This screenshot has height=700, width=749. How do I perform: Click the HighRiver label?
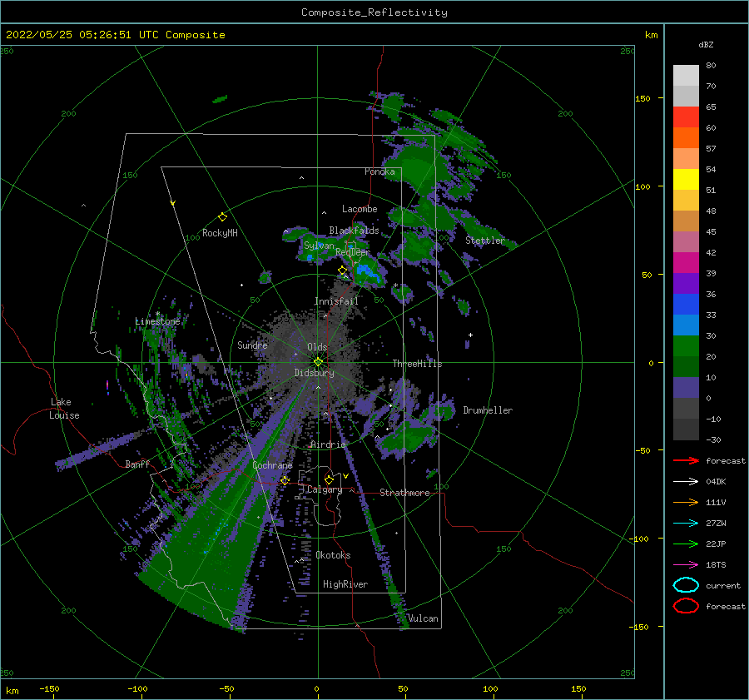click(345, 584)
